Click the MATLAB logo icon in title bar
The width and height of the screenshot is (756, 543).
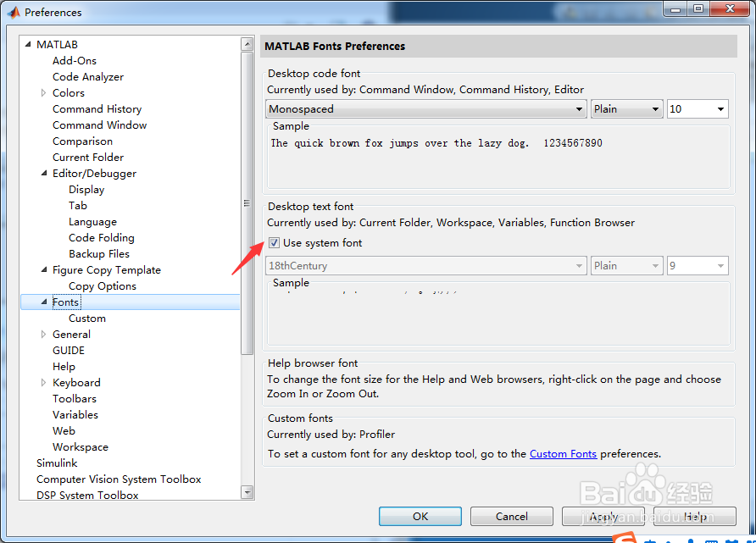14,12
